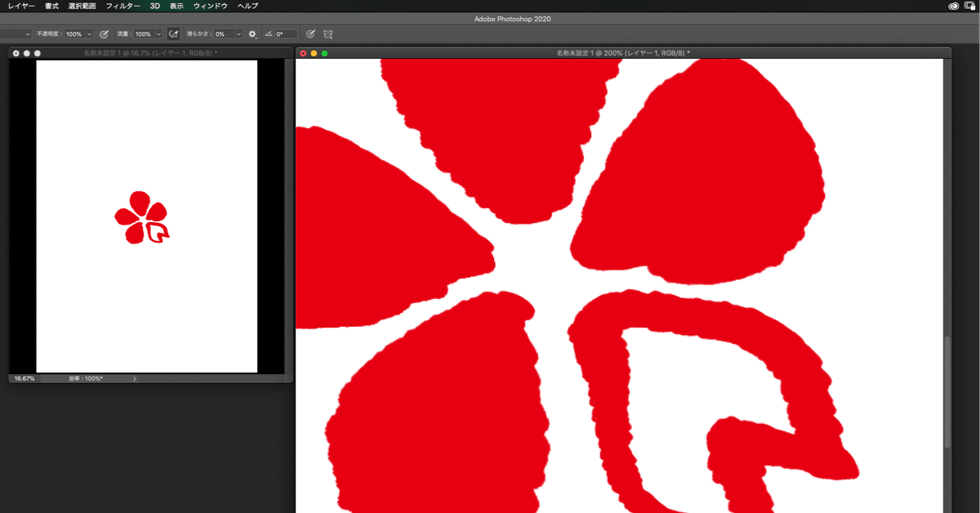Image resolution: width=980 pixels, height=513 pixels.
Task: Close the 16.7% document window
Action: pyautogui.click(x=16, y=53)
